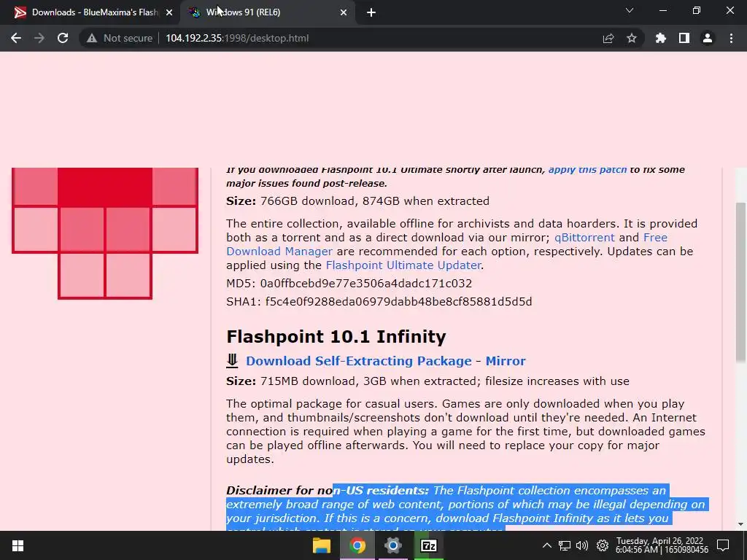Image resolution: width=747 pixels, height=560 pixels.
Task: Click the settings gear tray icon
Action: [x=603, y=545]
